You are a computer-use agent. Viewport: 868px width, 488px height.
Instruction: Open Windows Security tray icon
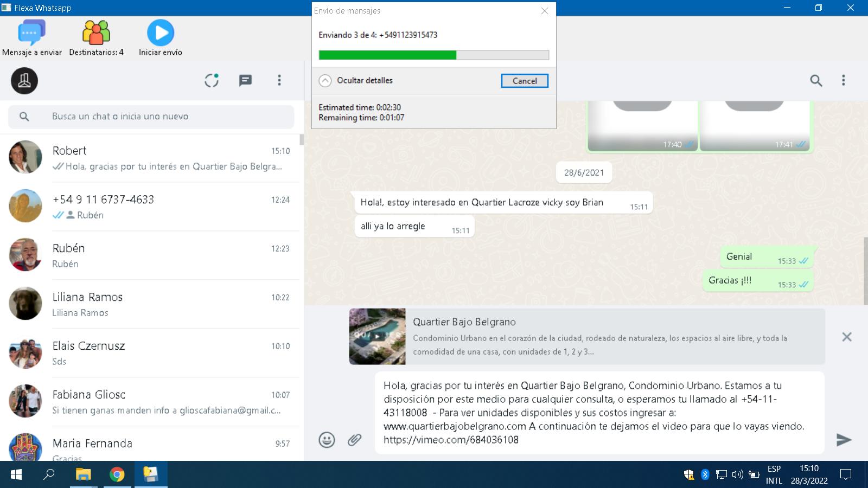click(688, 474)
